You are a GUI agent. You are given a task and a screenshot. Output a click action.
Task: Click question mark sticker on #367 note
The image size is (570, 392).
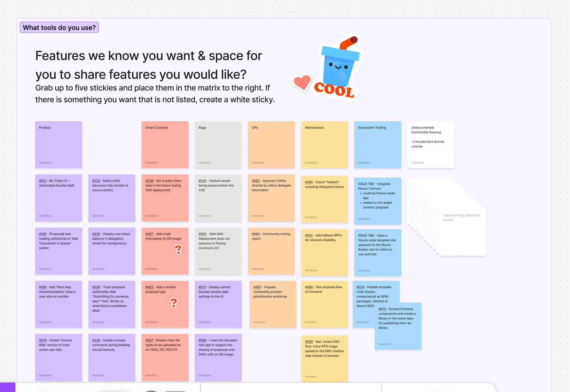(178, 250)
